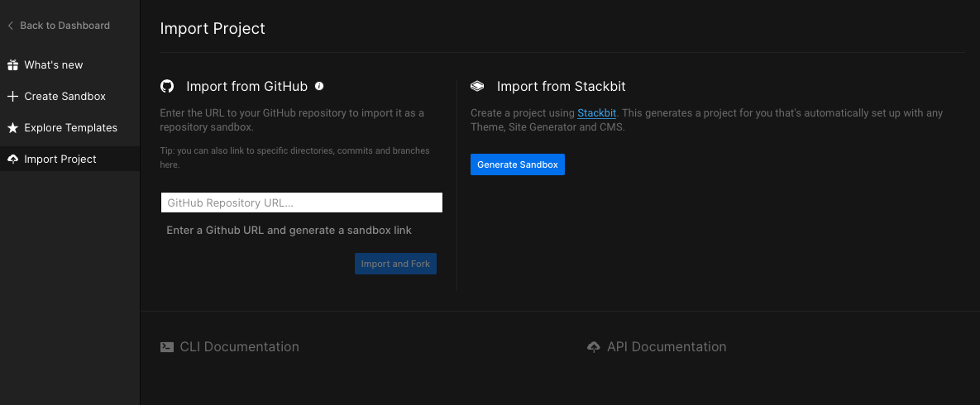
Task: Select Create Sandbox in the sidebar
Action: [65, 97]
